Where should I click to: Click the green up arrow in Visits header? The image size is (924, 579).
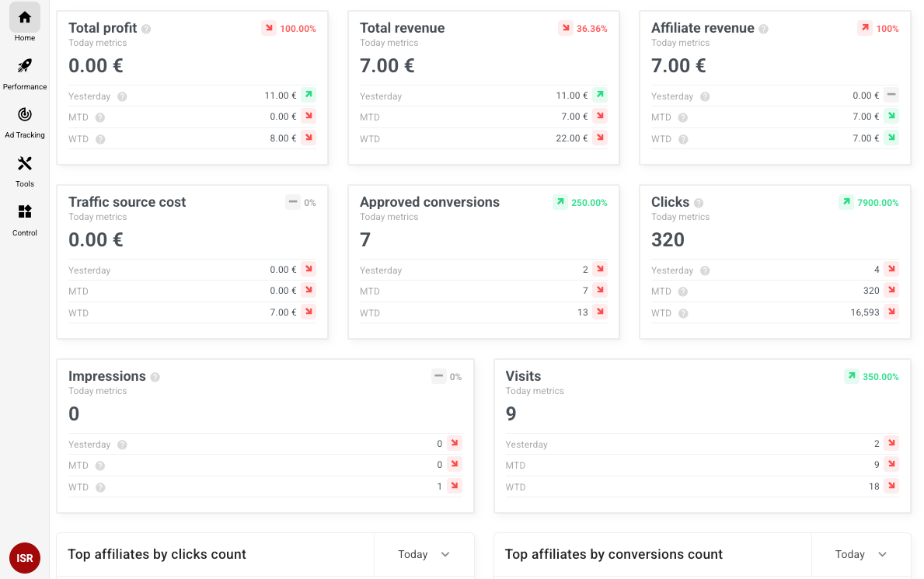852,376
